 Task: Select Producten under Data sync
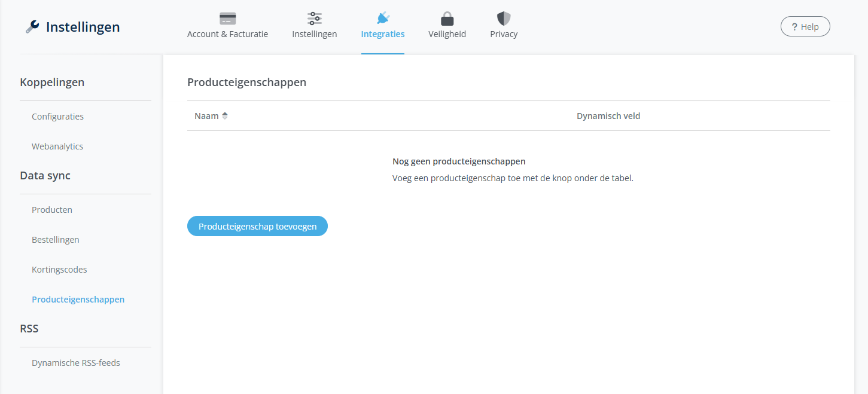coord(51,210)
